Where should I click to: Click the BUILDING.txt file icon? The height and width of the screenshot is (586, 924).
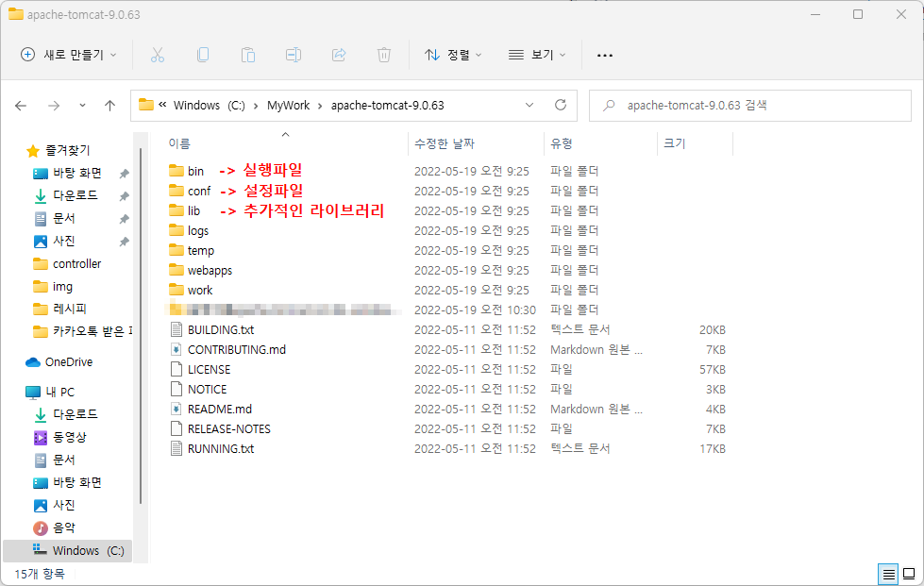176,329
